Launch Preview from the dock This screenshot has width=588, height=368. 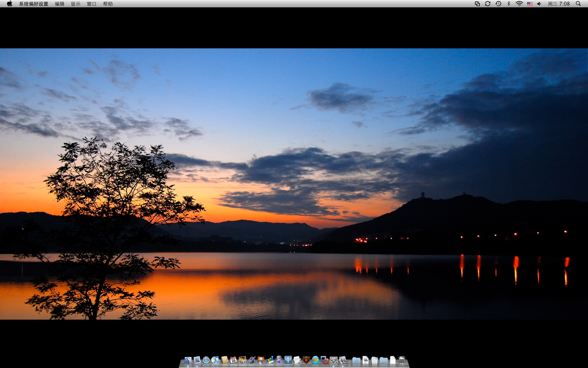click(342, 360)
